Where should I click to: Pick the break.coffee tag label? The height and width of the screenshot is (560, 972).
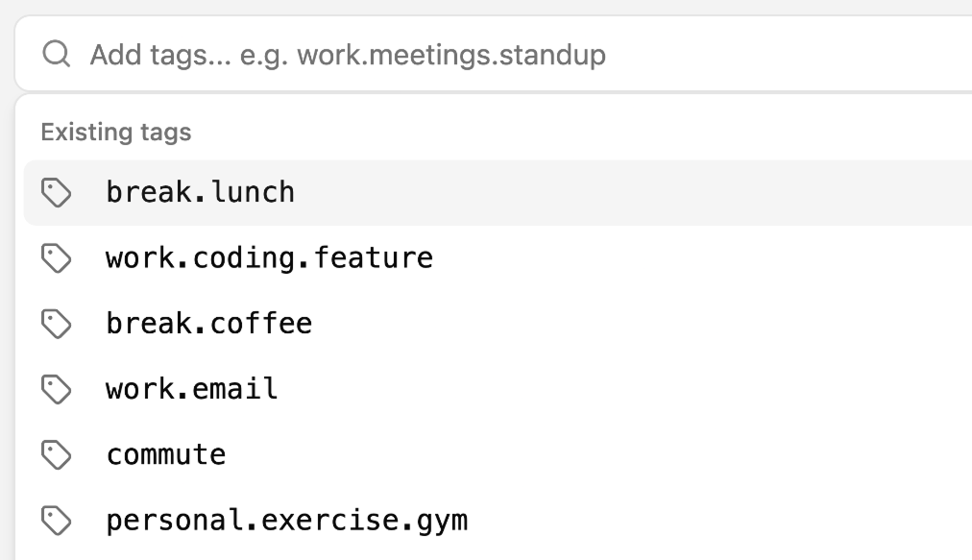coord(208,324)
